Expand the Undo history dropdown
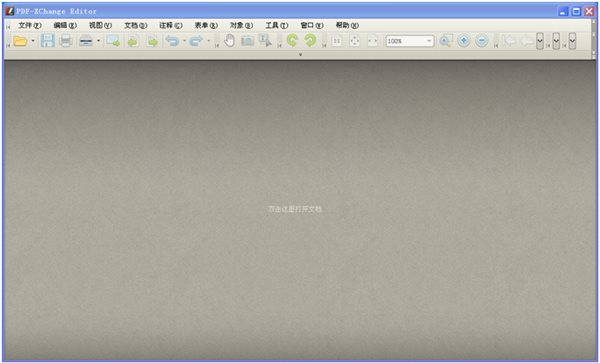Viewport: 600px width, 363px height. 184,41
